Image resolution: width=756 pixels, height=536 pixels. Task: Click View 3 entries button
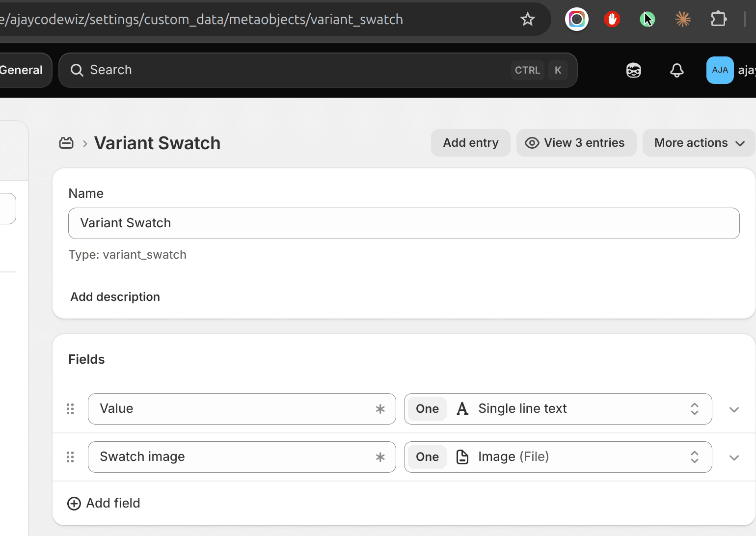point(576,143)
